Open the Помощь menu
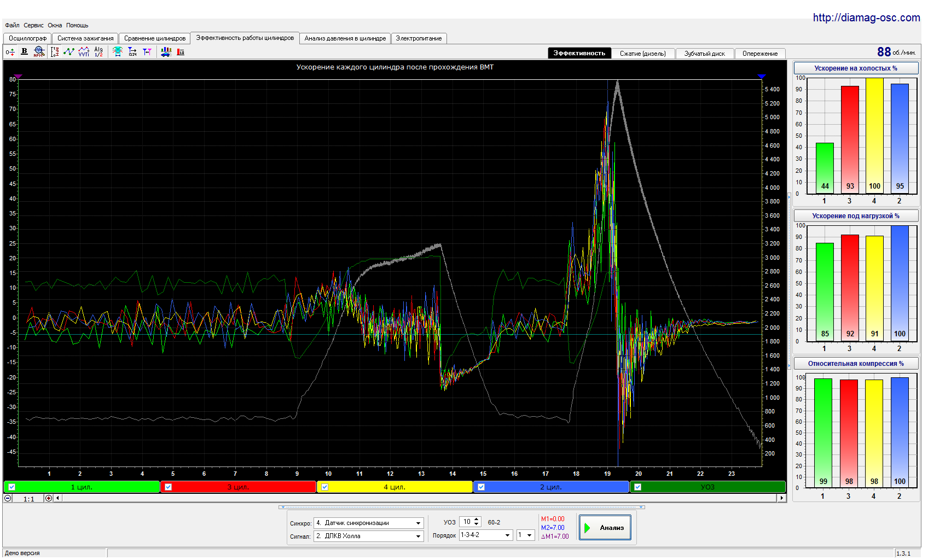The image size is (928, 560). pyautogui.click(x=77, y=25)
